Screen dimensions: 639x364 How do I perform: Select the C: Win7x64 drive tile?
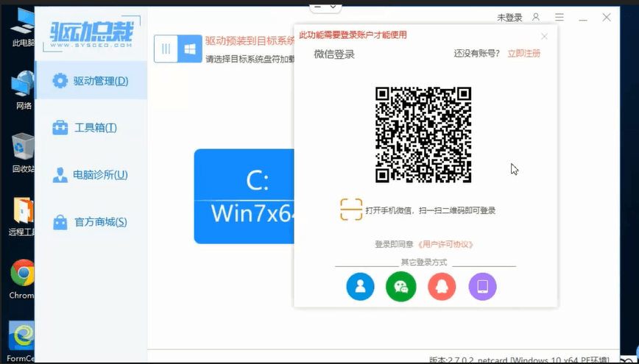click(x=244, y=196)
